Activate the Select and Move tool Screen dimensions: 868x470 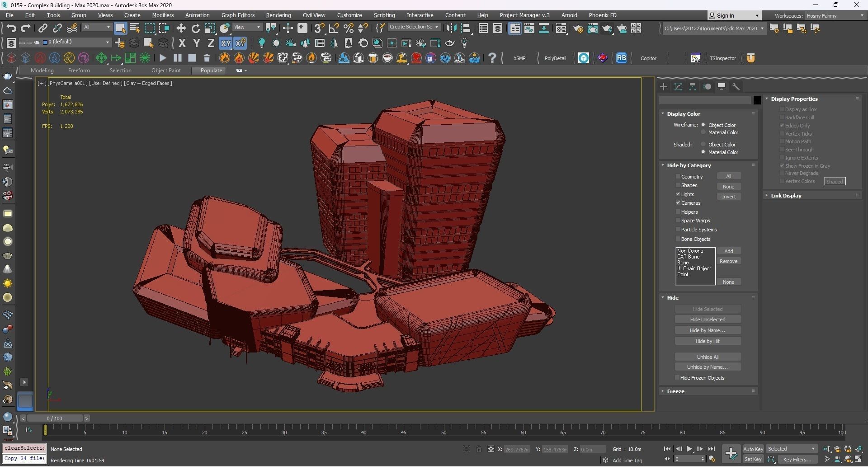(x=181, y=28)
